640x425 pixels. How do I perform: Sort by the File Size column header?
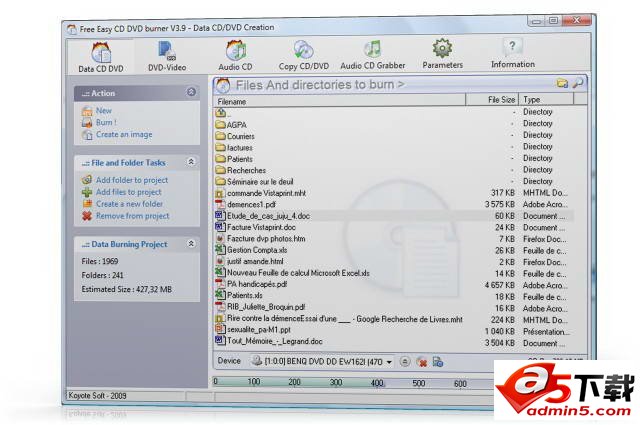pyautogui.click(x=492, y=100)
